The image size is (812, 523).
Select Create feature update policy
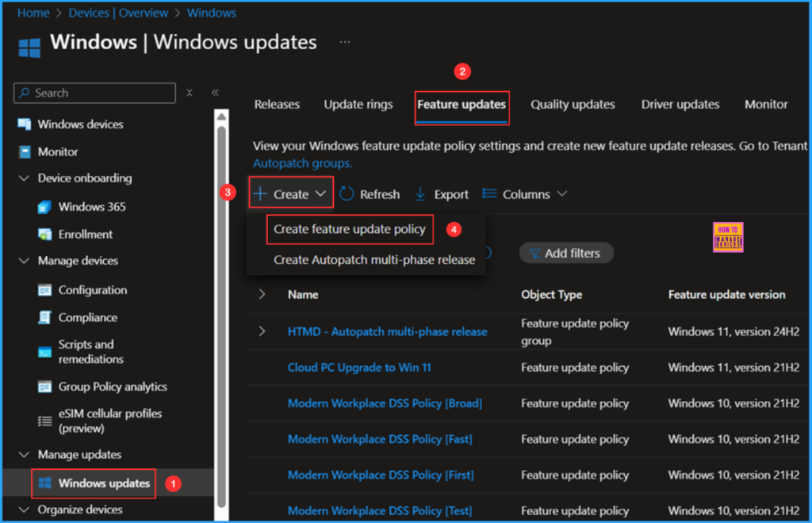point(350,229)
